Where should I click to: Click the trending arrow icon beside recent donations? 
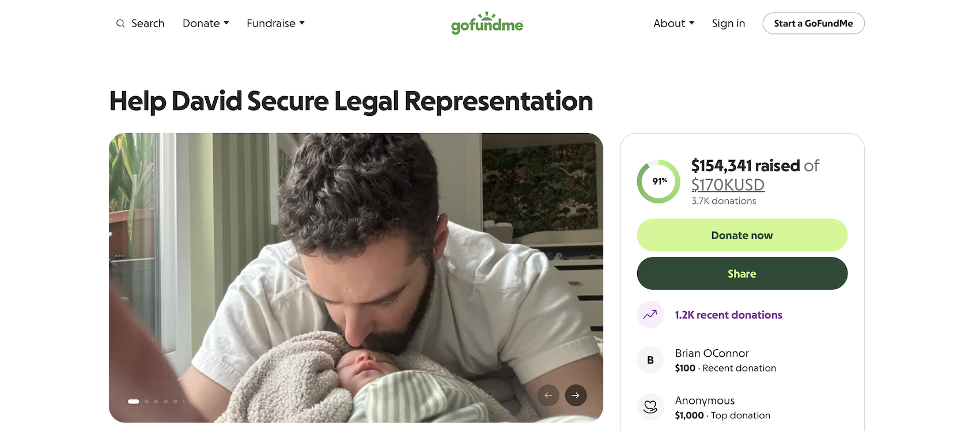click(x=650, y=315)
